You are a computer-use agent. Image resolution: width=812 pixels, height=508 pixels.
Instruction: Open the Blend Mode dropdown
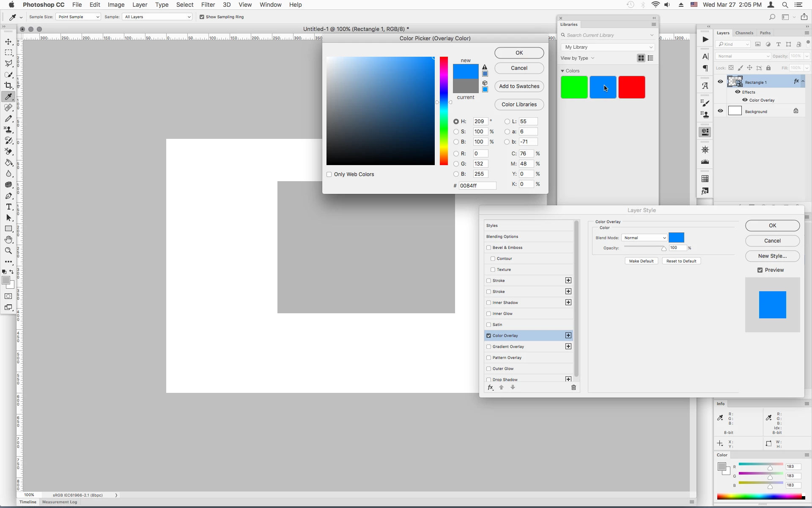(x=644, y=238)
